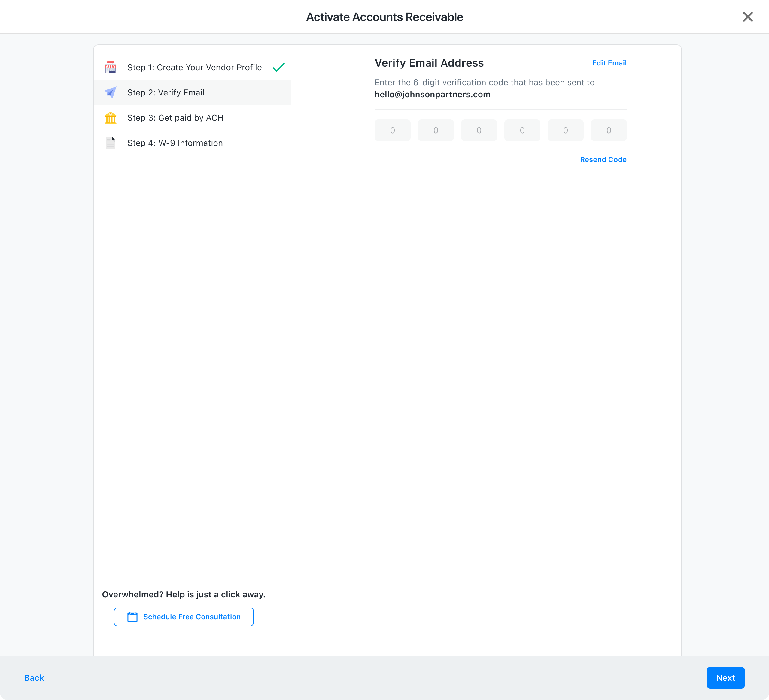Open Step 4: W-9 Information
This screenshot has height=700, width=769.
[175, 143]
